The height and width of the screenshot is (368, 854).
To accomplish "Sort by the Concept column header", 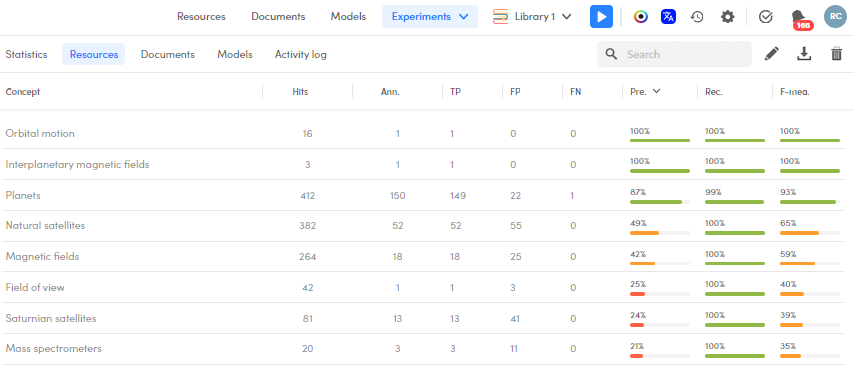I will point(23,92).
